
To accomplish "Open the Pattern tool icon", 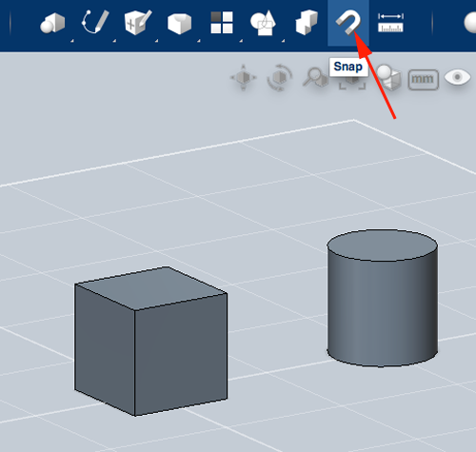I will click(x=222, y=23).
